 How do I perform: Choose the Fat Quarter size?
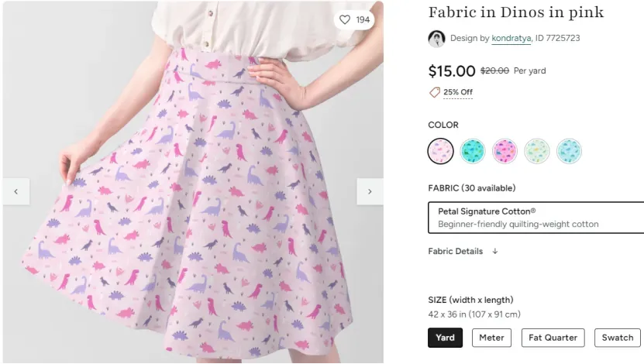pyautogui.click(x=553, y=338)
